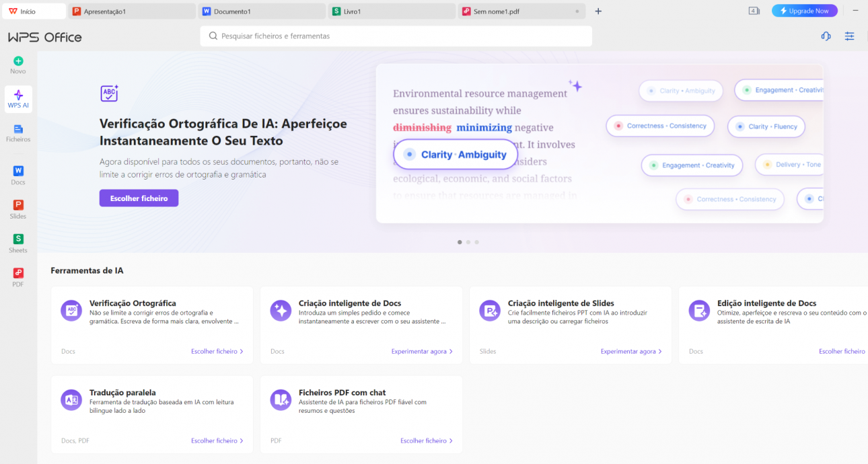Open Slides from the left sidebar
Viewport: 868px width, 464px height.
pyautogui.click(x=18, y=209)
